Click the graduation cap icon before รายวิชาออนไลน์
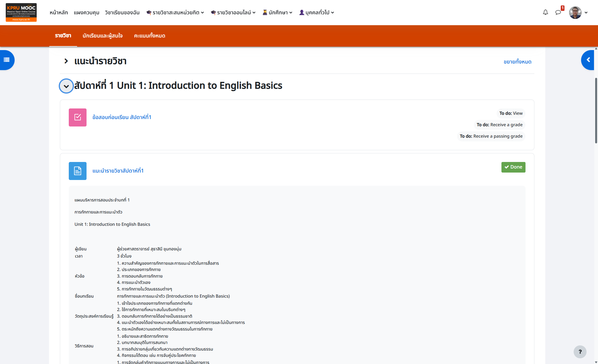The height and width of the screenshot is (364, 598). pos(213,13)
